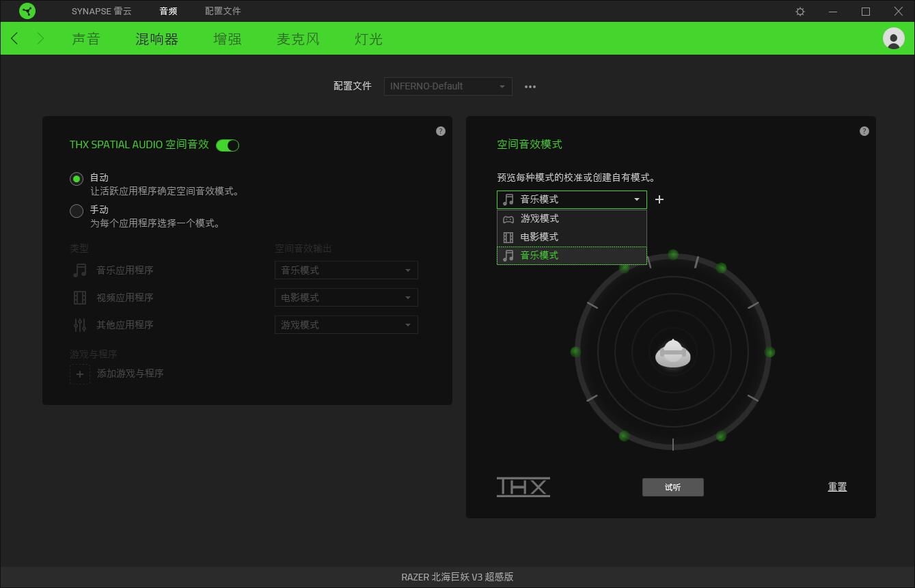Switch to the 麦克风 tab
The width and height of the screenshot is (915, 588).
(298, 39)
